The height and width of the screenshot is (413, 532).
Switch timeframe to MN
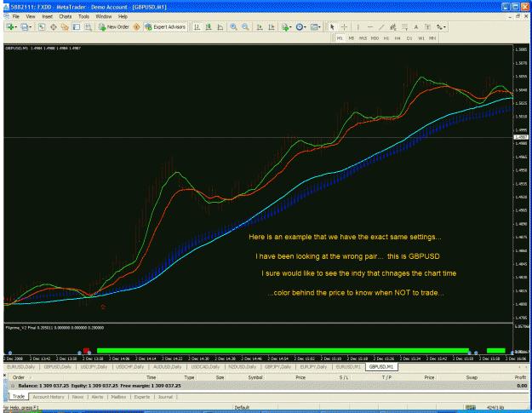tap(432, 38)
